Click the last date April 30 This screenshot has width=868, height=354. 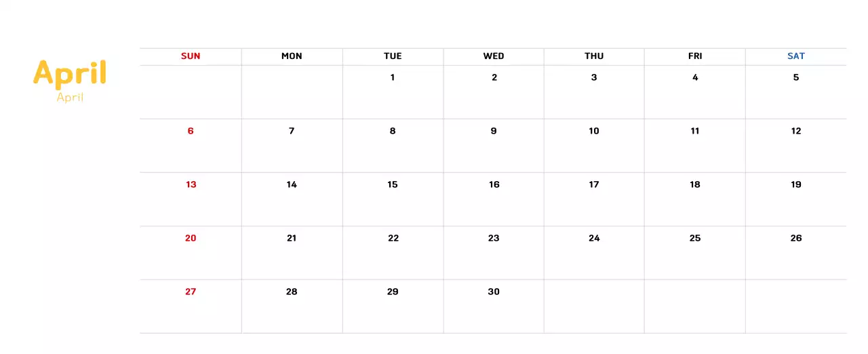(494, 292)
